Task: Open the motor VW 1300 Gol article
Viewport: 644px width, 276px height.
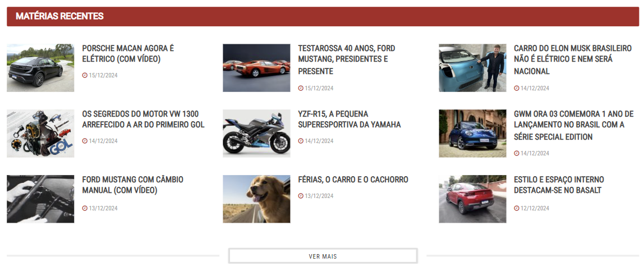Action: (x=144, y=119)
